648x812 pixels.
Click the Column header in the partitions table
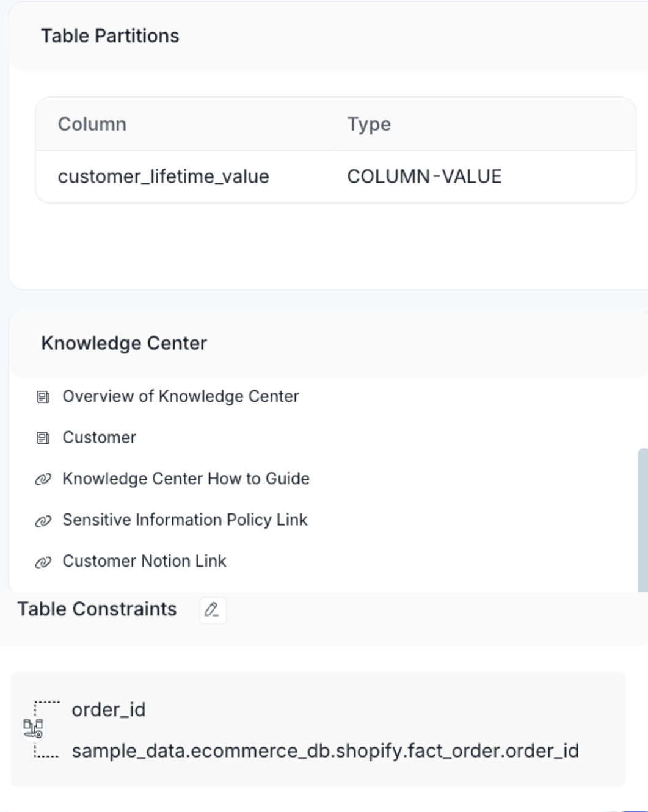point(92,124)
